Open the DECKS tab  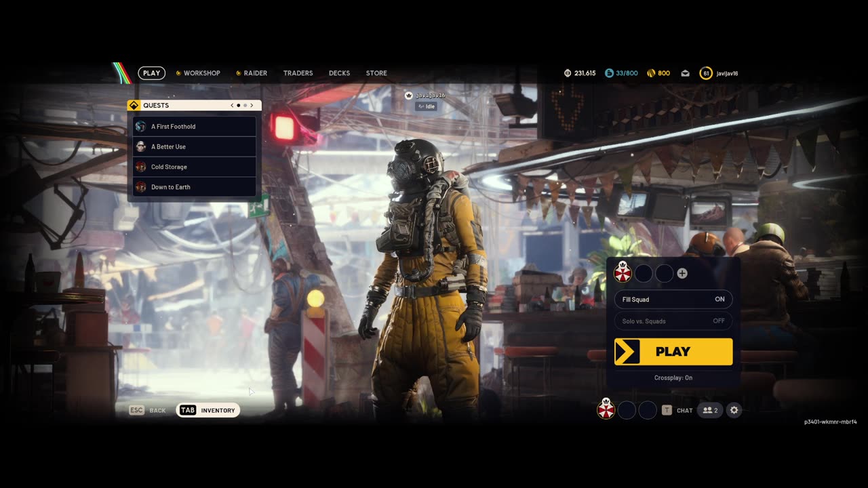coord(339,73)
